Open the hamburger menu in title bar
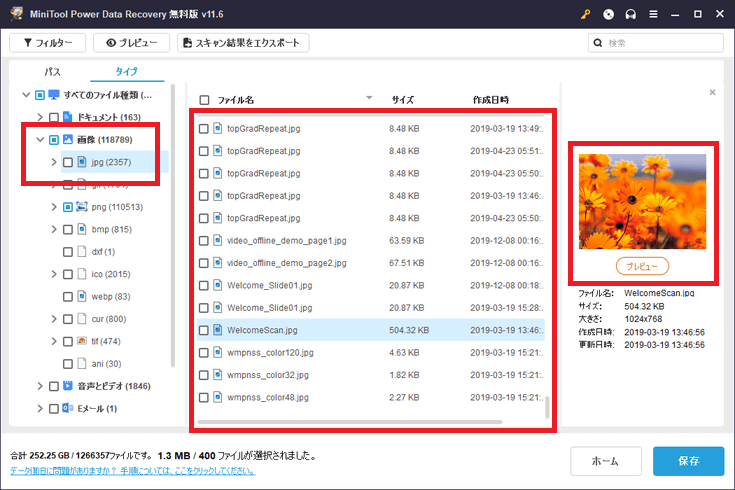Viewport: 735px width, 490px height. coord(653,14)
